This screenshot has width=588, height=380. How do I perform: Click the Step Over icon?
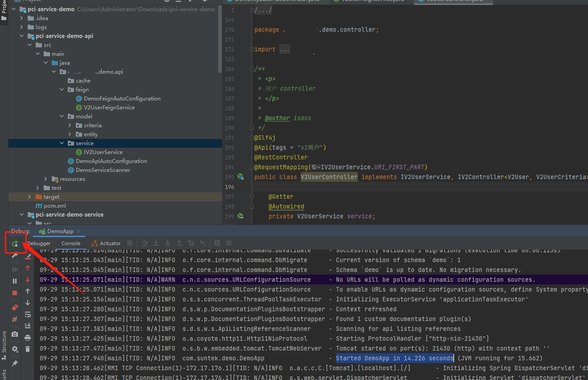click(145, 243)
